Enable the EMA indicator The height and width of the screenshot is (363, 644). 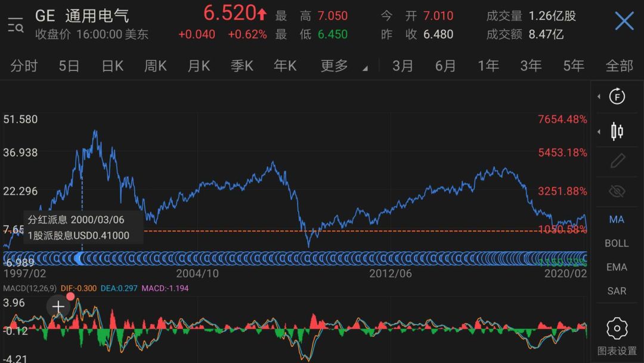click(617, 267)
